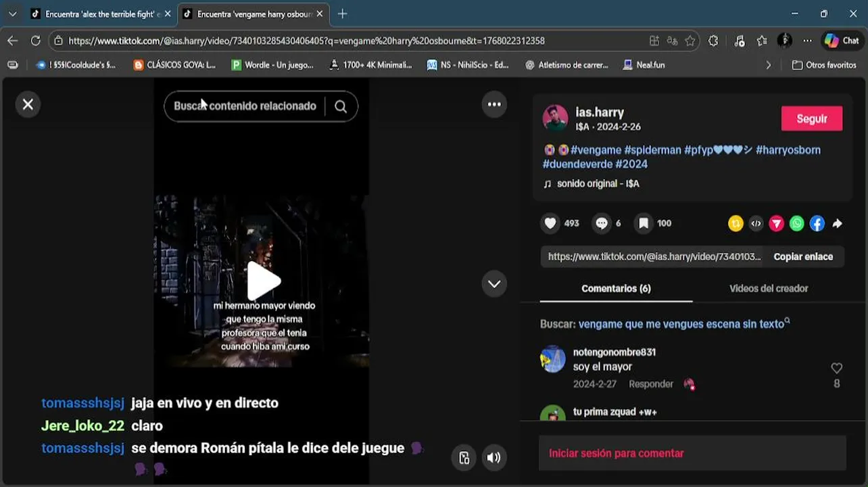Open Atletismo de carrer... bookmark
Image resolution: width=868 pixels, height=487 pixels.
tap(566, 65)
